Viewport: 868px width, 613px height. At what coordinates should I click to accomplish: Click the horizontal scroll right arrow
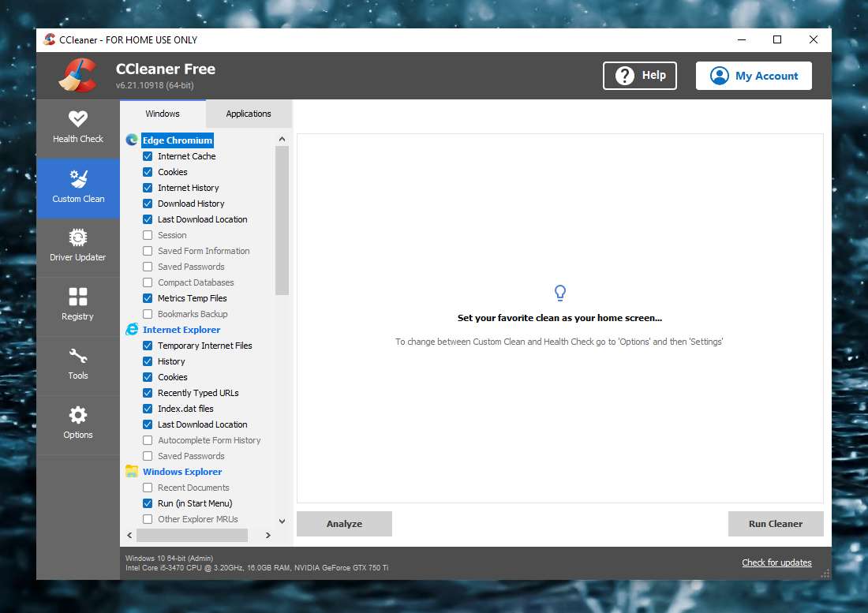pos(268,535)
